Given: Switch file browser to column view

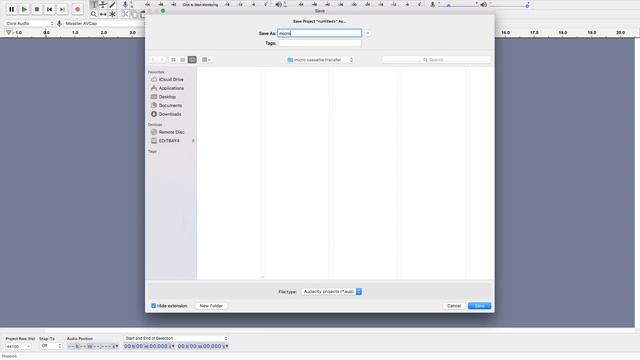Looking at the screenshot, I should click(x=192, y=60).
